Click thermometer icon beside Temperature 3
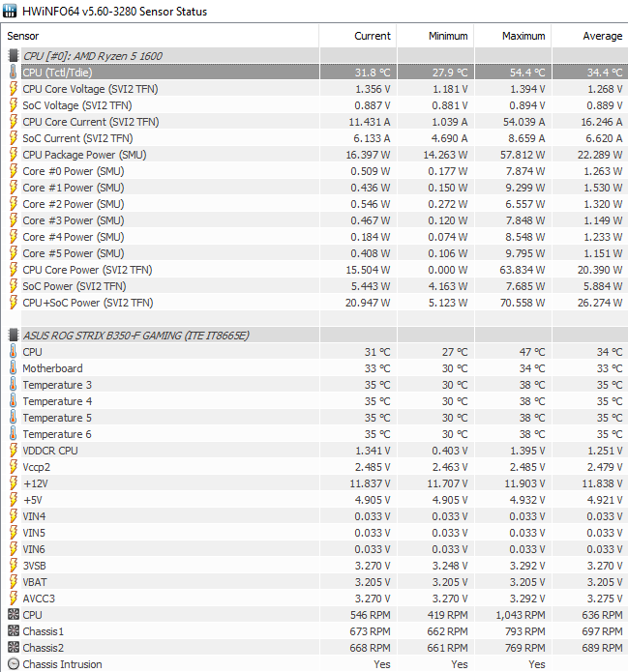Image resolution: width=628 pixels, height=672 pixels. tap(14, 385)
